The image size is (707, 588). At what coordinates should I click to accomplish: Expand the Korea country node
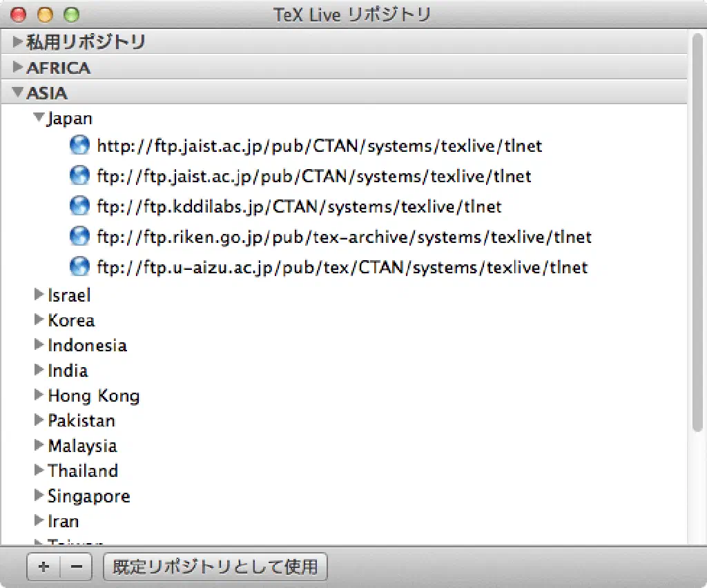39,320
